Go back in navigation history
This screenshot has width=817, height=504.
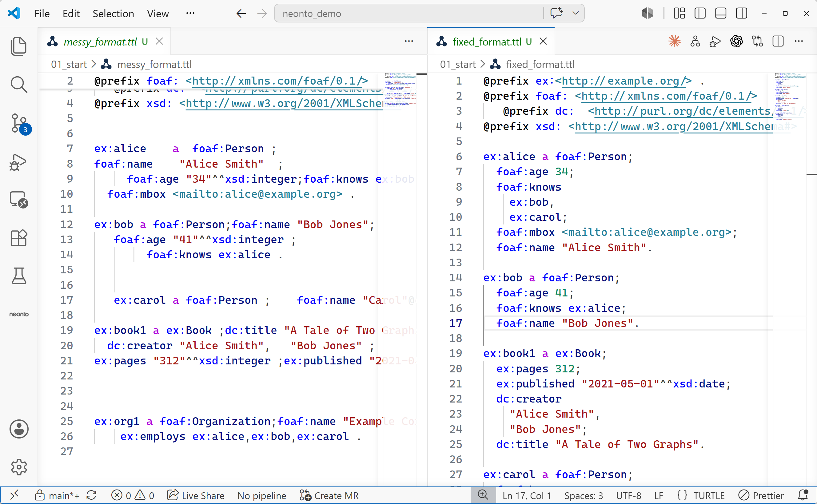point(241,14)
